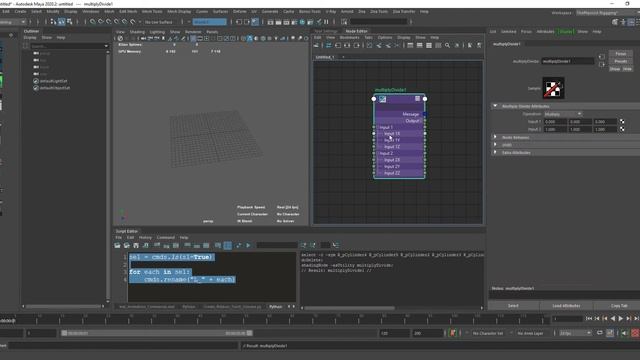Screen dimensions: 640x360
Task: Open the Operation dropdown
Action: [x=562, y=114]
